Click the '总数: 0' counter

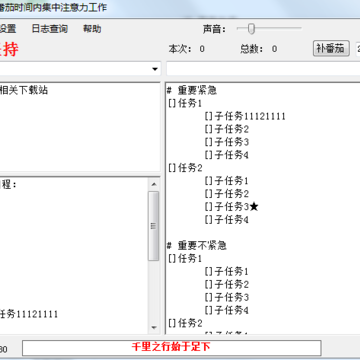[x=258, y=49]
